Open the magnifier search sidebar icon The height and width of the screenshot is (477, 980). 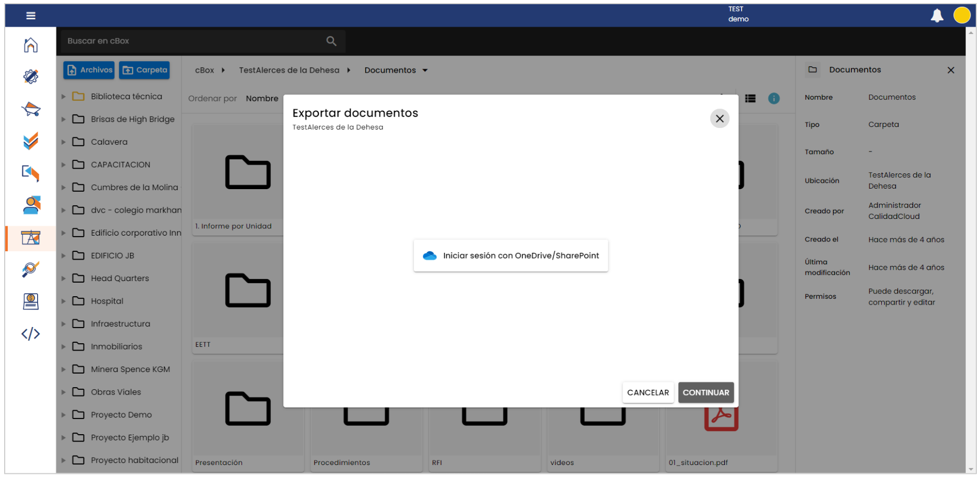click(31, 270)
